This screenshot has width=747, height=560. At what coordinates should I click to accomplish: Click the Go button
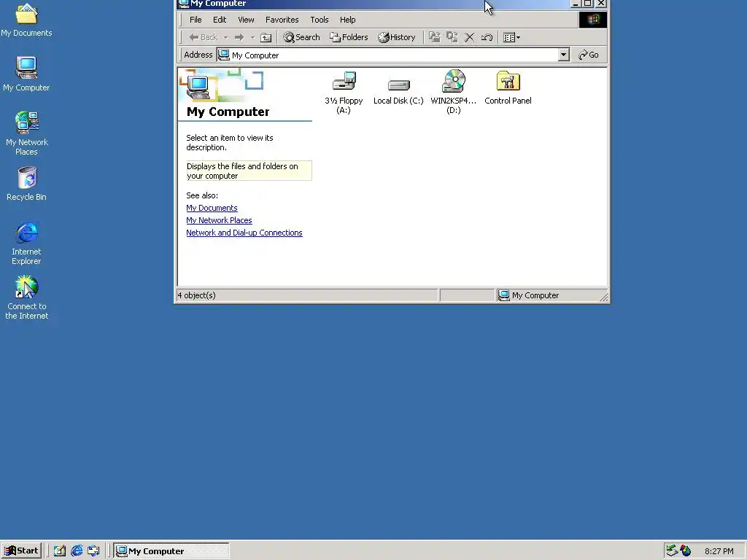pos(589,55)
